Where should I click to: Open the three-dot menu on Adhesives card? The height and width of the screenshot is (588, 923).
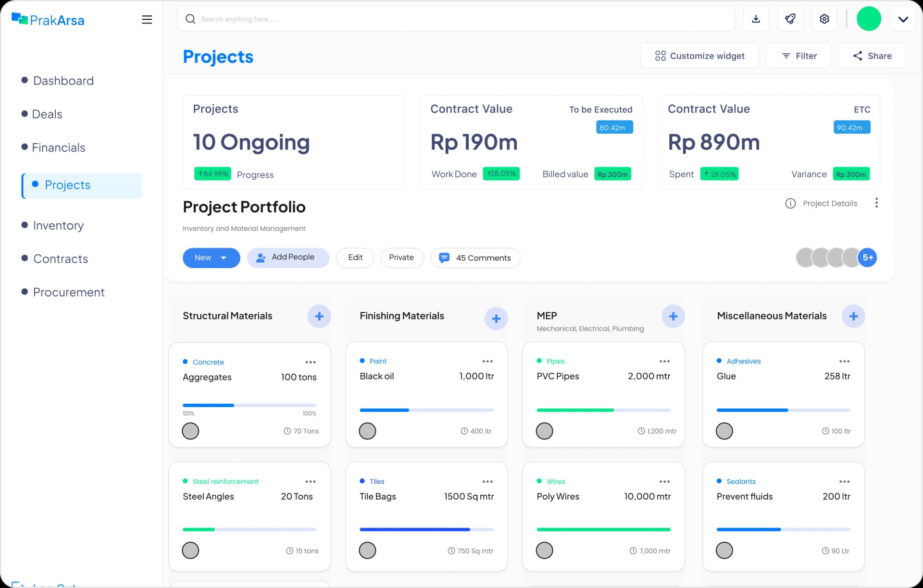point(844,361)
